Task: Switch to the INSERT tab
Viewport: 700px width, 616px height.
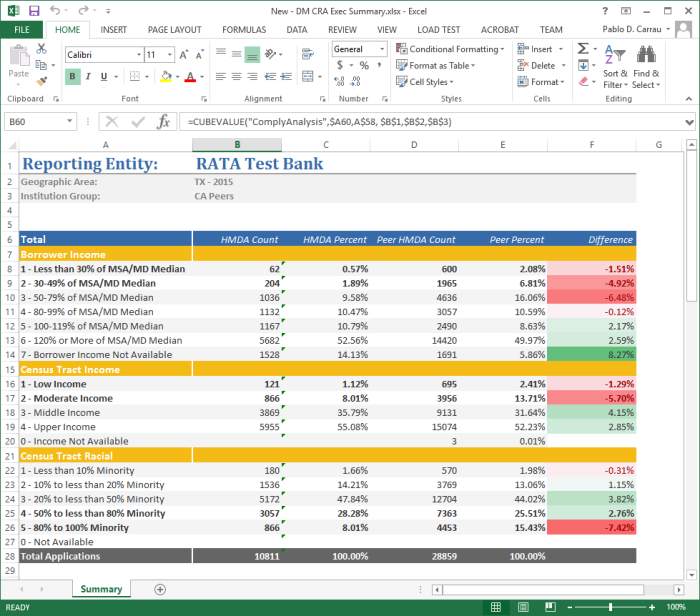Action: (113, 29)
